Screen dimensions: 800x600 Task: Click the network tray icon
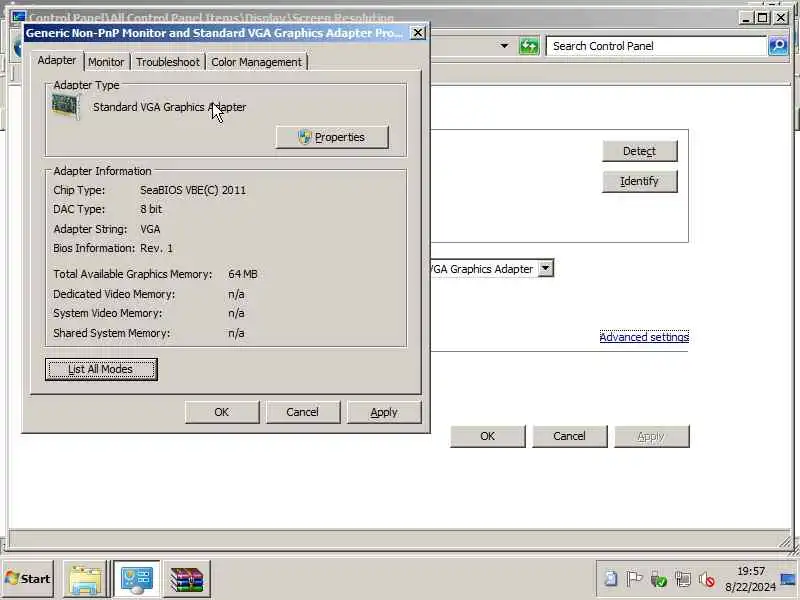pos(682,579)
